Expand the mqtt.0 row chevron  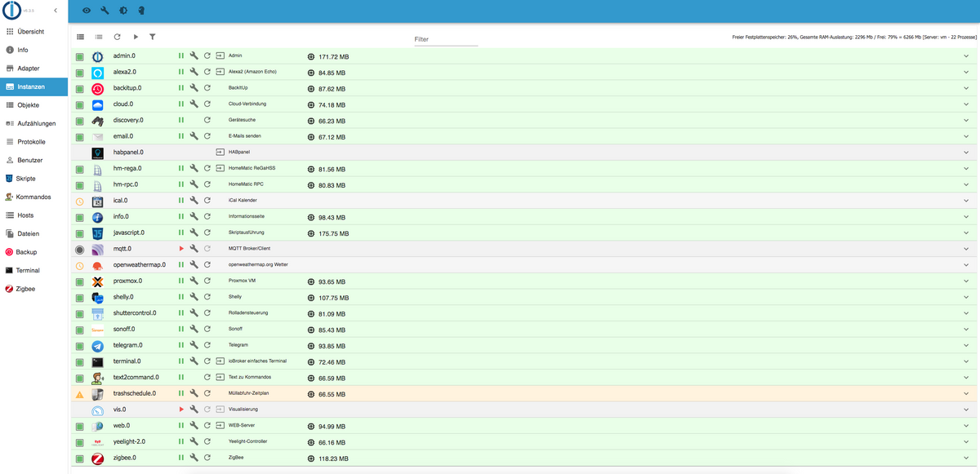[x=965, y=248]
